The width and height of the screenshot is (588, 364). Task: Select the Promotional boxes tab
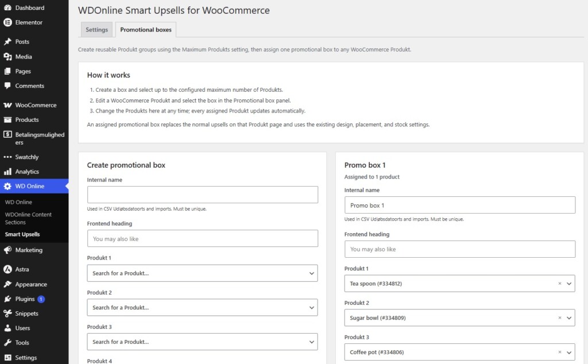146,30
